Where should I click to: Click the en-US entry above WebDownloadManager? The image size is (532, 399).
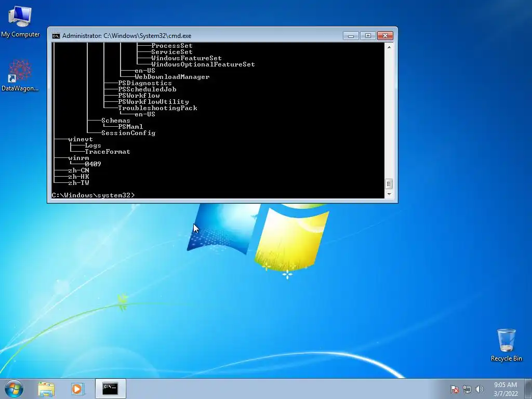(x=145, y=71)
